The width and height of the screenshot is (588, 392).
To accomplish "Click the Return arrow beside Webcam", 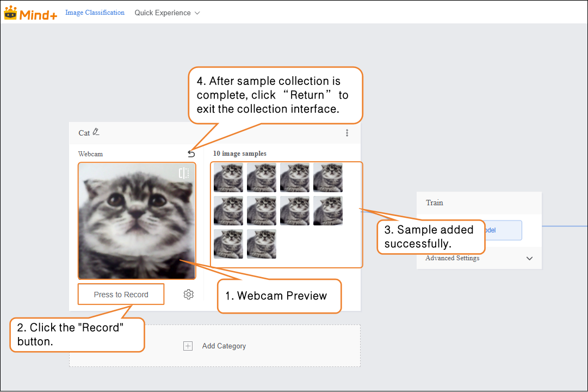I will point(191,154).
